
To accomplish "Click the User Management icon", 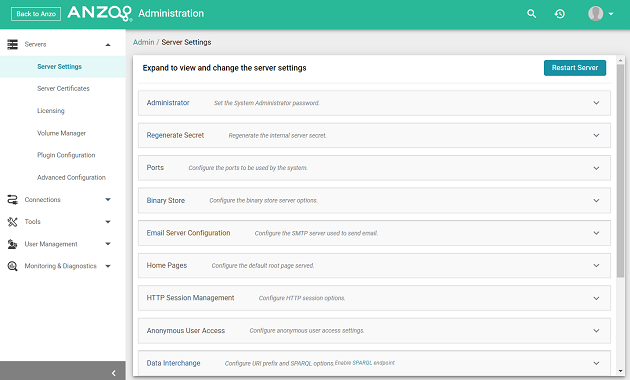I will pos(12,244).
